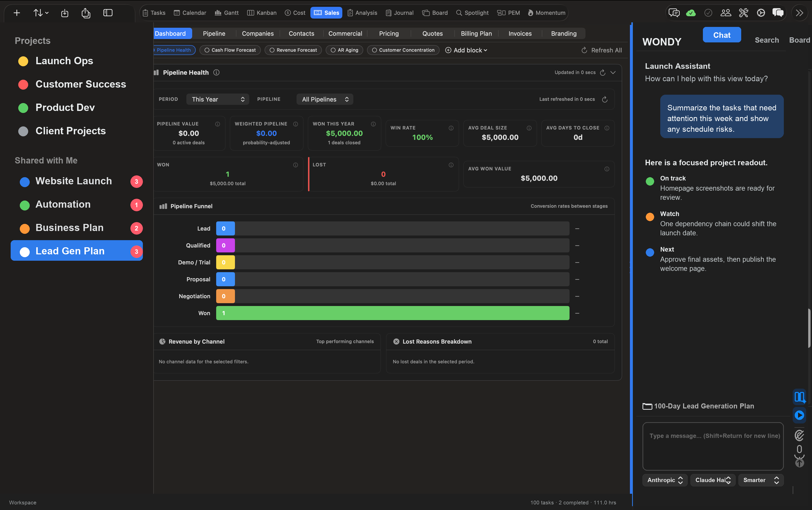This screenshot has width=812, height=510.
Task: Open the Spotlight view
Action: pos(472,13)
